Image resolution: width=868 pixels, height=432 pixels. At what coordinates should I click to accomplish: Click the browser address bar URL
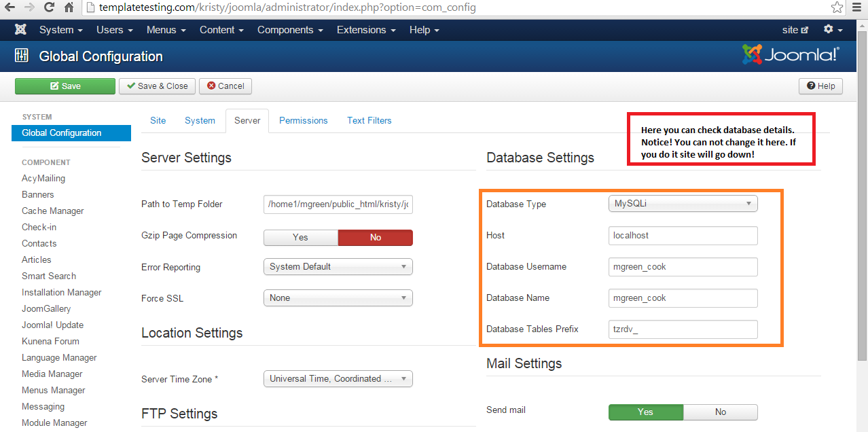pos(287,7)
